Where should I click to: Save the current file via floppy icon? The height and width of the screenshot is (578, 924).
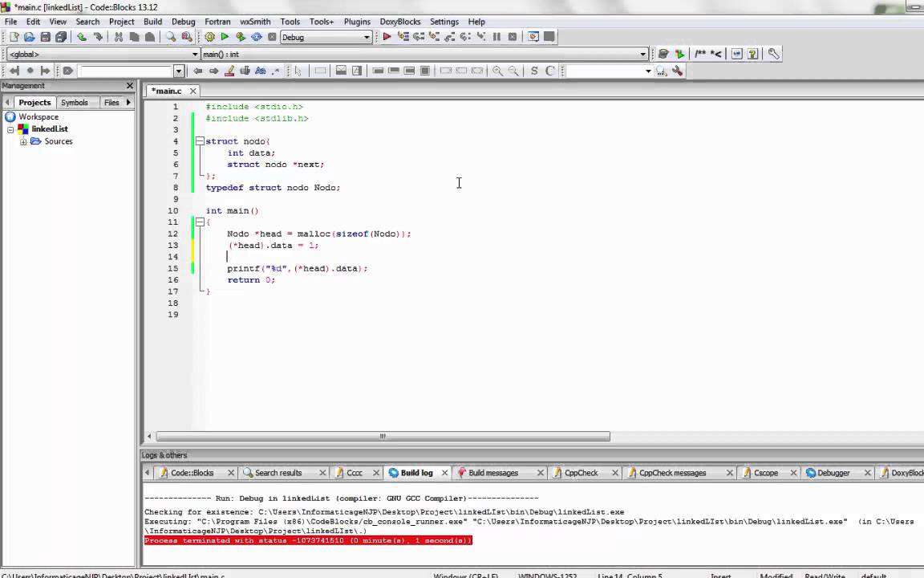[x=46, y=37]
